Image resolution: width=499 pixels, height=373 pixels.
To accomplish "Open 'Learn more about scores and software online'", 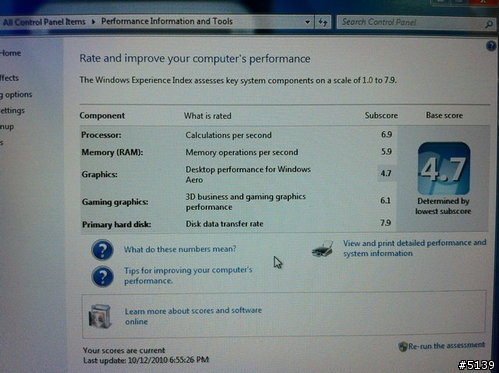I will 193,316.
